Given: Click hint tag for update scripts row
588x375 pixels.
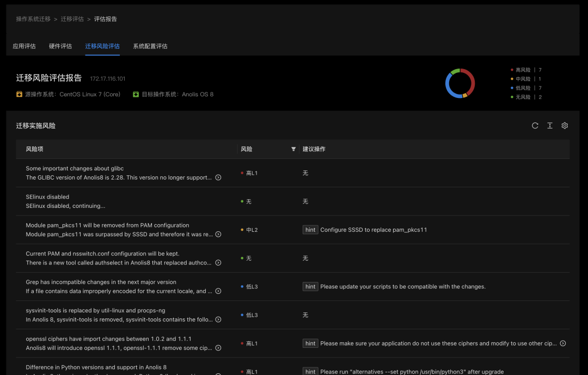Looking at the screenshot, I should coord(310,286).
